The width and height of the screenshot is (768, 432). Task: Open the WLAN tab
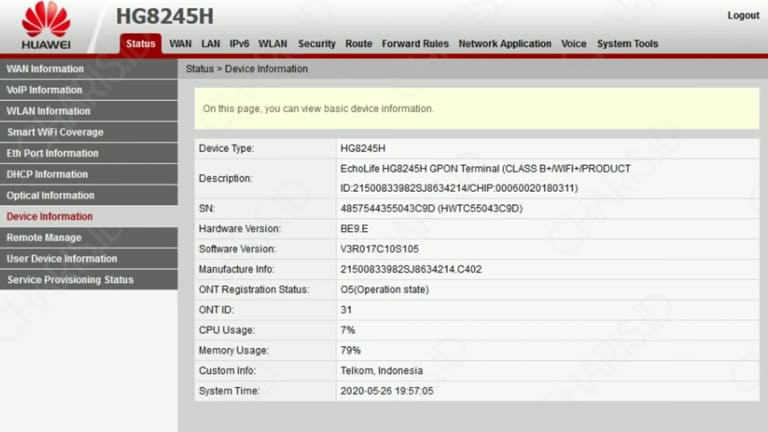click(x=273, y=44)
